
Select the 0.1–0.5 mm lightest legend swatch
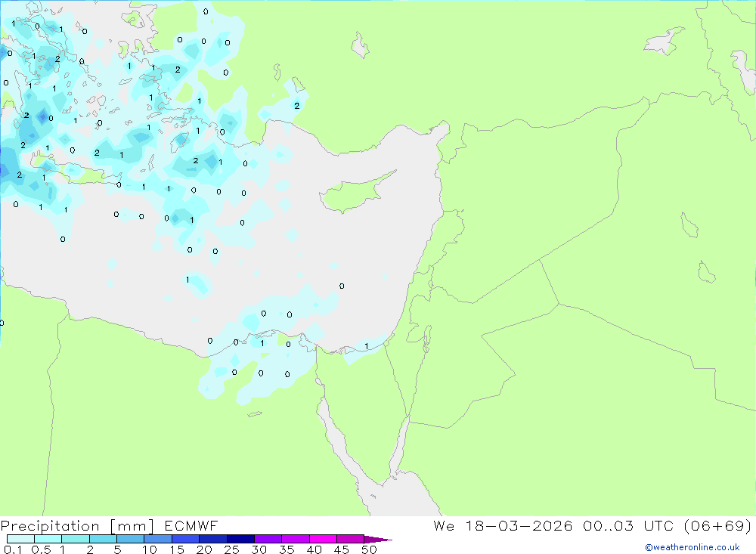[20, 539]
